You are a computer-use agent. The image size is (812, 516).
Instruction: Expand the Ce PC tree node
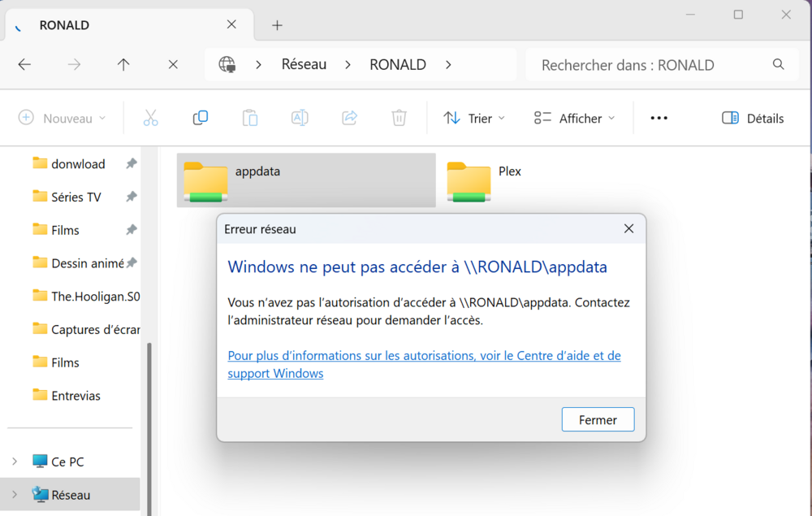[15, 461]
